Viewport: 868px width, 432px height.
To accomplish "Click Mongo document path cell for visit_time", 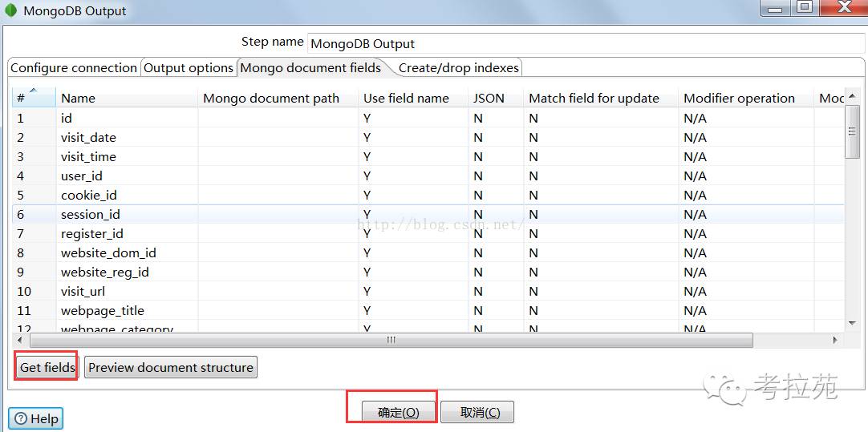I will 278,156.
